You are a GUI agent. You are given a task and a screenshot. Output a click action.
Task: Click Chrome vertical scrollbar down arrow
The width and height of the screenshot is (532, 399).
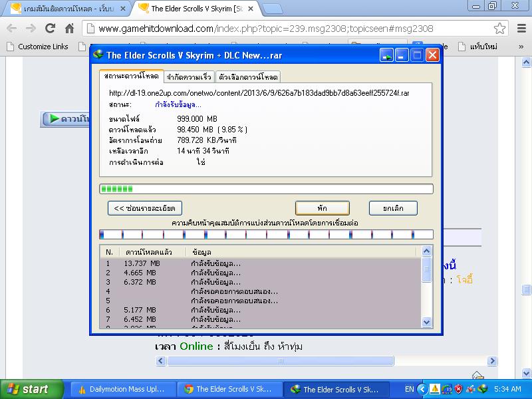[x=526, y=374]
